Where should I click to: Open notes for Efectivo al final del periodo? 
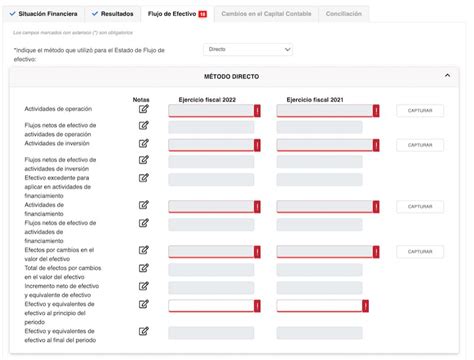click(x=144, y=331)
